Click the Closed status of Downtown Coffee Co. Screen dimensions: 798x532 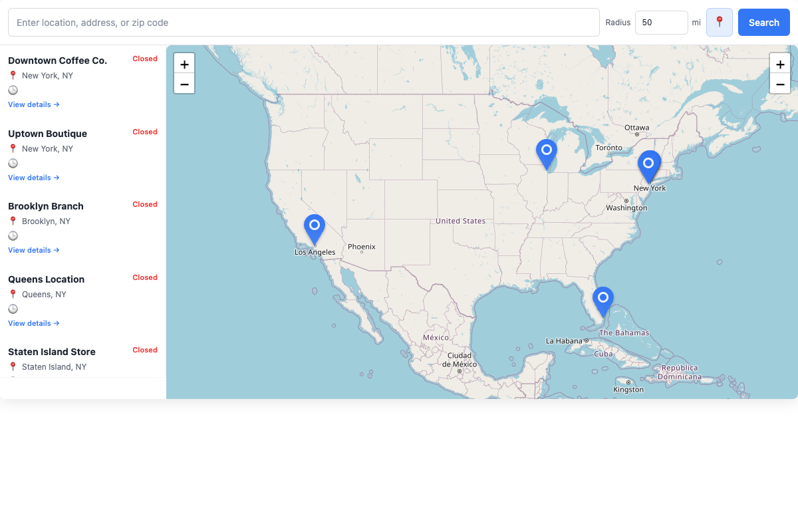pyautogui.click(x=145, y=59)
